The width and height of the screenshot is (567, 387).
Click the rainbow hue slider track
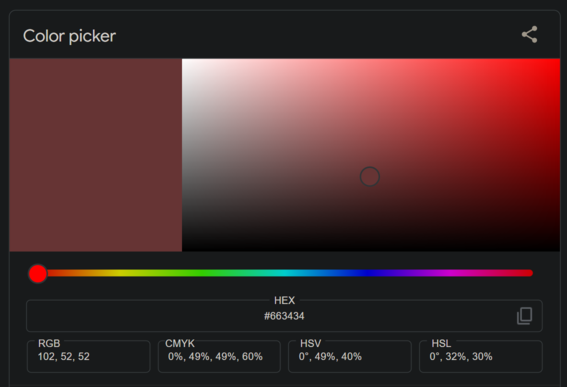tap(285, 273)
